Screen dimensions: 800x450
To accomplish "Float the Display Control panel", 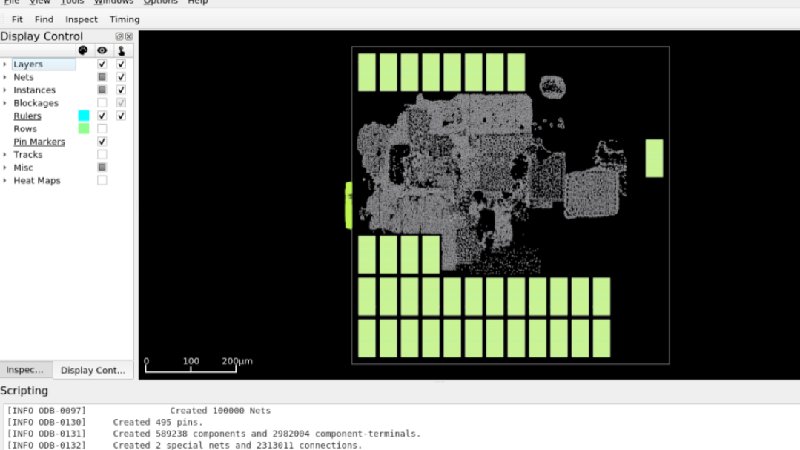I will tap(119, 36).
